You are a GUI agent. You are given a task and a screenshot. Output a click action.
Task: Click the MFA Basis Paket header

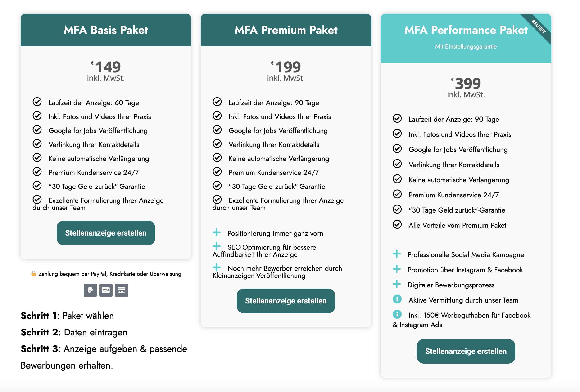pos(106,30)
